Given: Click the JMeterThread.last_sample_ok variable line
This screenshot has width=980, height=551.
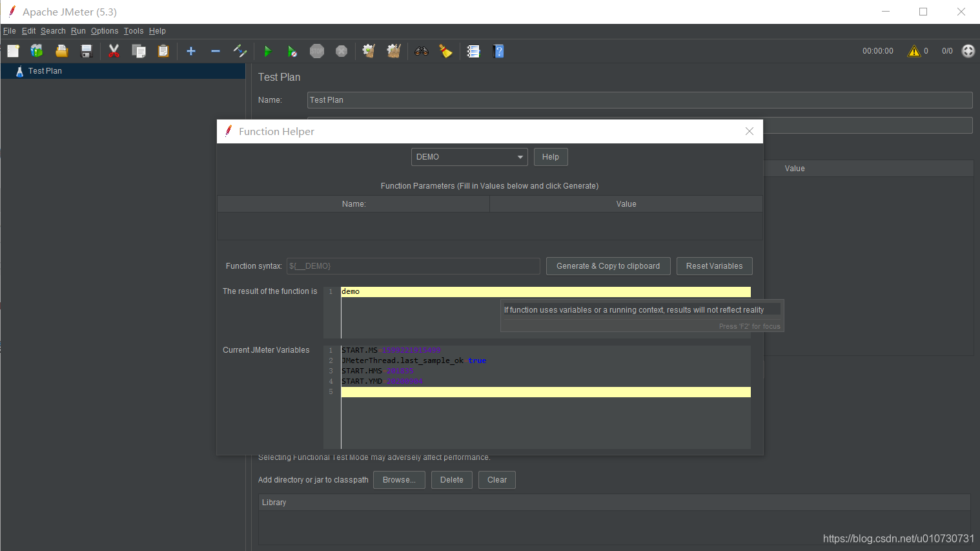Looking at the screenshot, I should [414, 360].
